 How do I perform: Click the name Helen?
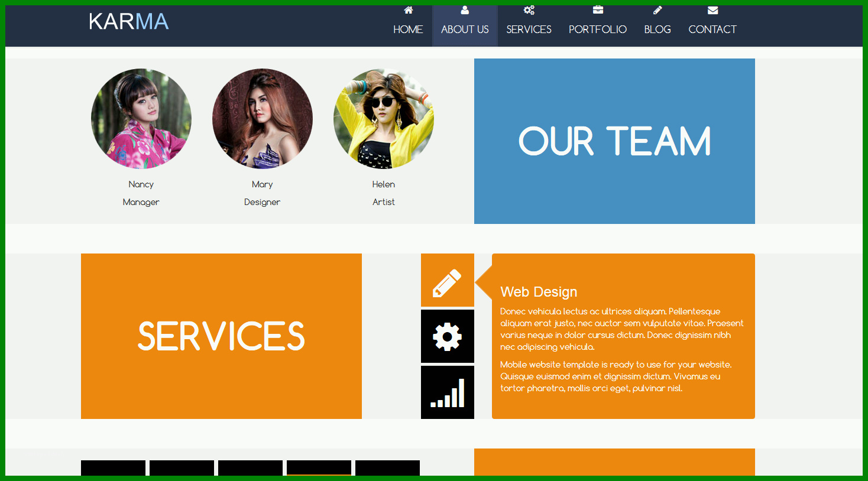tap(384, 184)
